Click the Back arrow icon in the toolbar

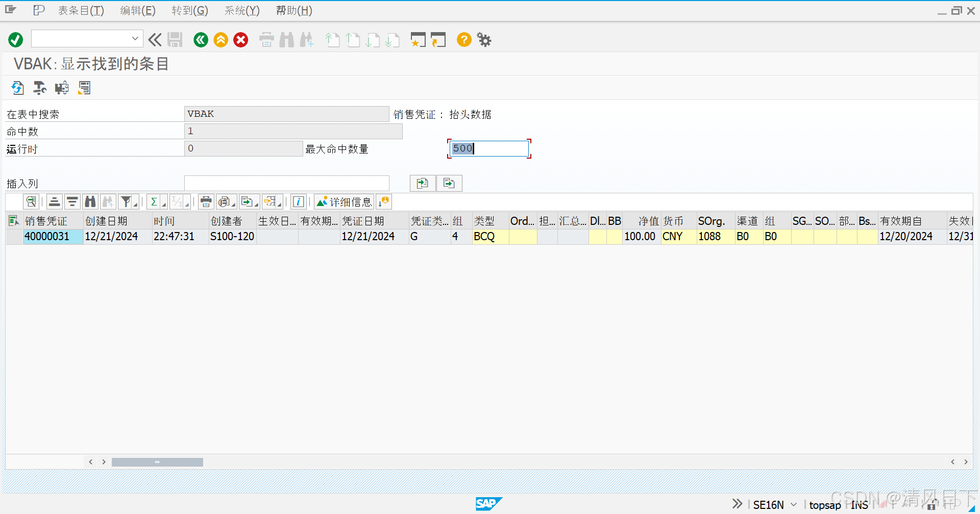click(201, 40)
